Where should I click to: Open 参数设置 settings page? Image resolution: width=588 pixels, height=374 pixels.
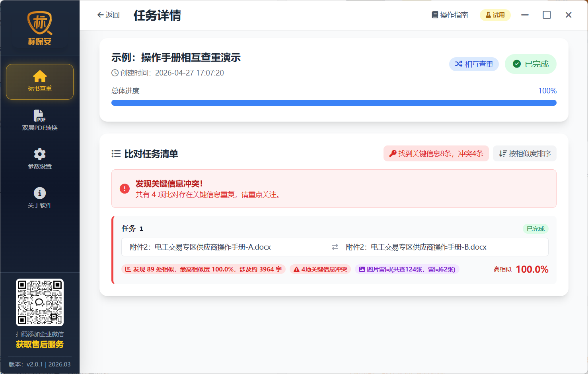coord(40,159)
